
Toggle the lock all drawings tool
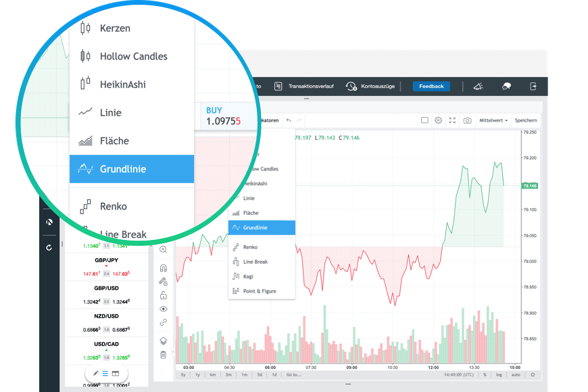click(x=163, y=295)
